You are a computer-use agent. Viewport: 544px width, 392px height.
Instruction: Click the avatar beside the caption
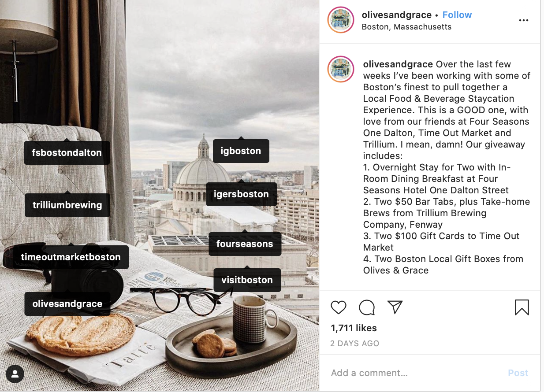coord(341,69)
